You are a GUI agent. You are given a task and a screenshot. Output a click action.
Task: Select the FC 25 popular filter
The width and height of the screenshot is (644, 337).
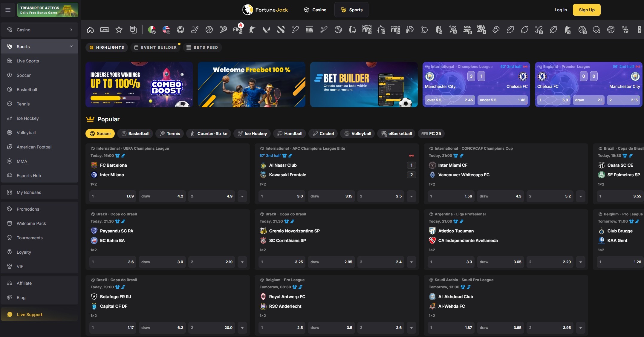pos(431,134)
